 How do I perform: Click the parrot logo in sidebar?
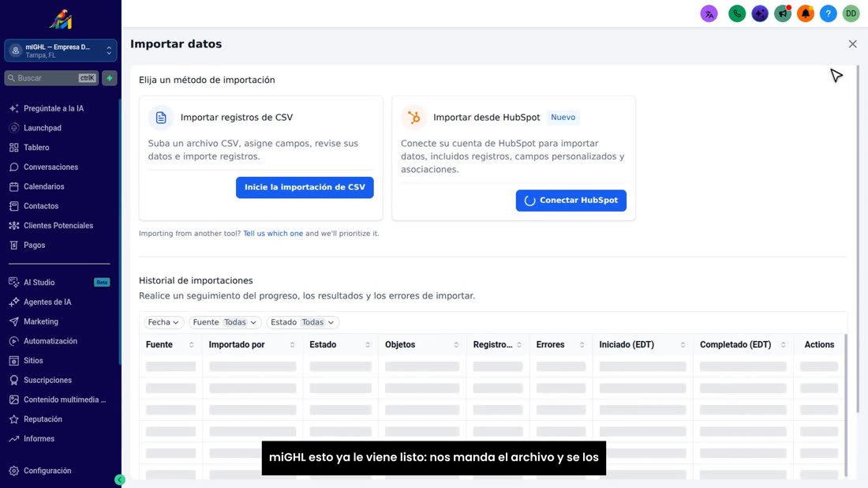pos(60,20)
